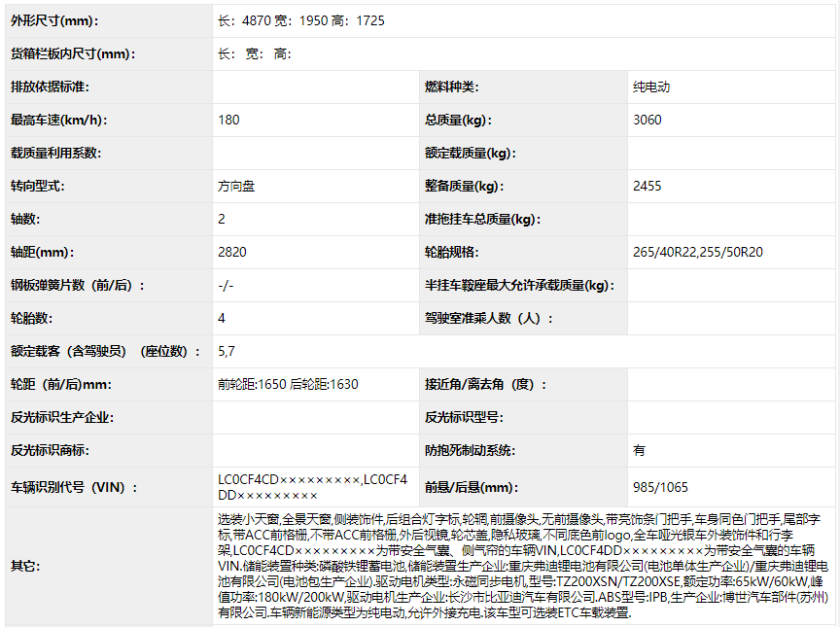
Task: Click the 防抱死制动系统 value 有
Action: (639, 450)
